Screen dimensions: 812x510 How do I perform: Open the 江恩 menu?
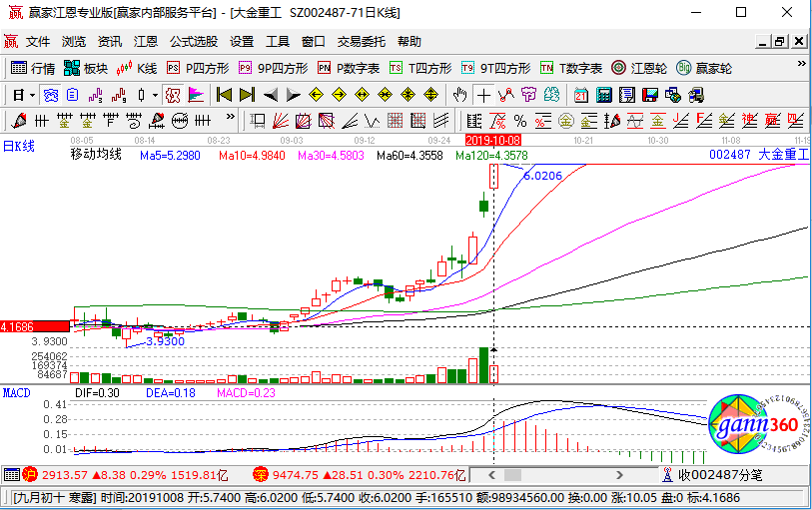[x=146, y=41]
